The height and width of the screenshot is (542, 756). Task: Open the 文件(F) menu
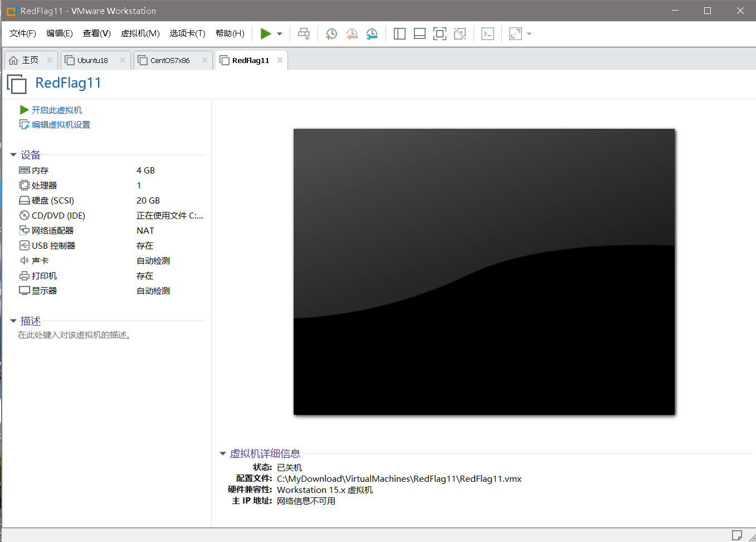tap(23, 33)
